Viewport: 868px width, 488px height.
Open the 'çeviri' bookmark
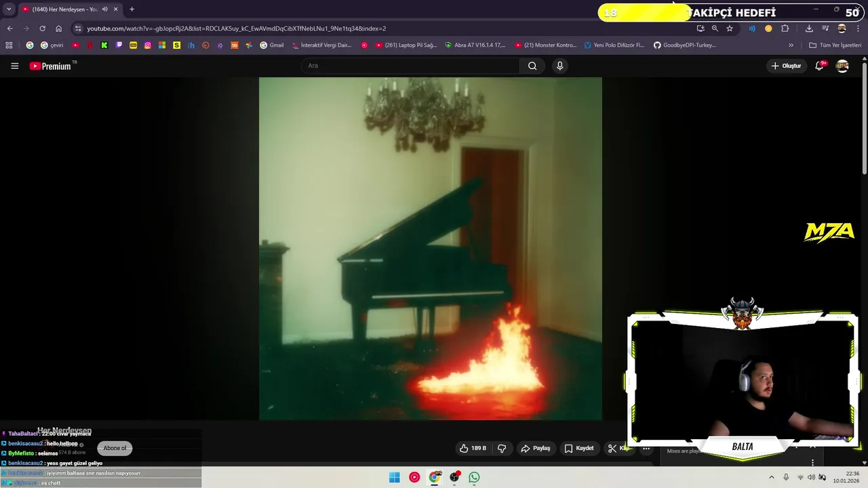(x=52, y=45)
